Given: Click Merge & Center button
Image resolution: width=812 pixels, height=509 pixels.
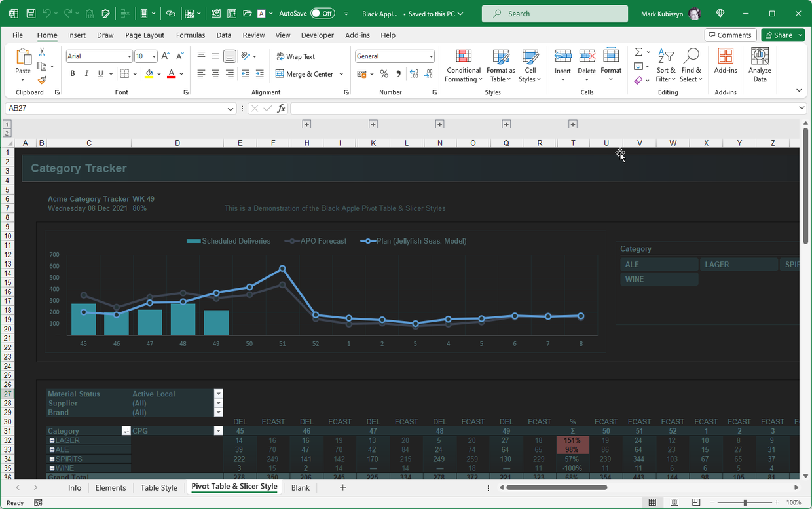Looking at the screenshot, I should (304, 74).
